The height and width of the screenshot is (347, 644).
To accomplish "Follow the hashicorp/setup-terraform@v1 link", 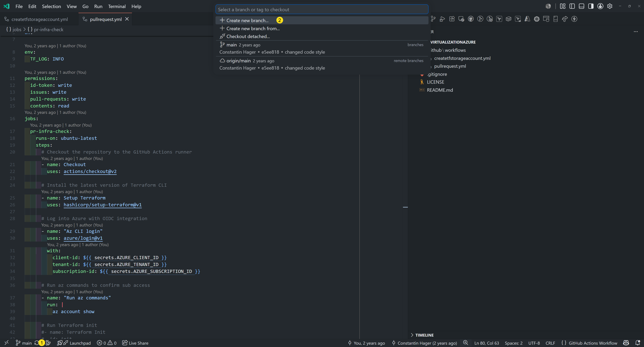I will click(x=102, y=205).
